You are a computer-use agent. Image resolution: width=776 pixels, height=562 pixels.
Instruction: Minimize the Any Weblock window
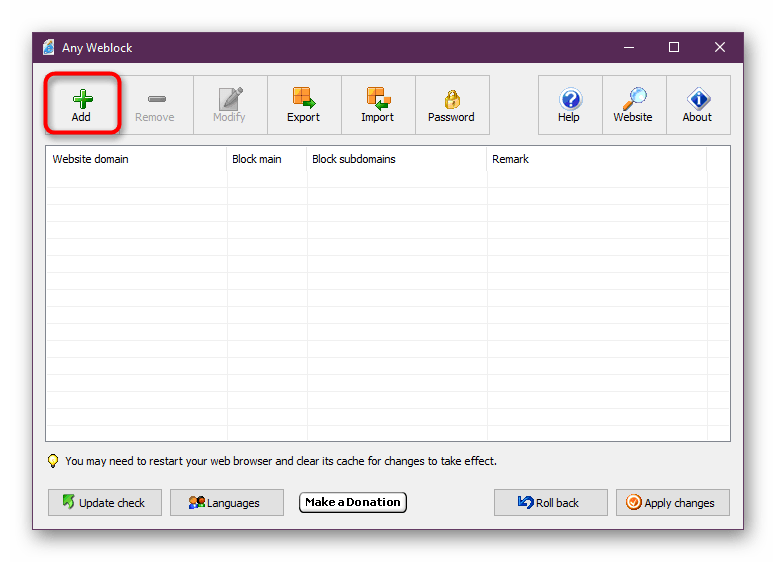coord(629,47)
